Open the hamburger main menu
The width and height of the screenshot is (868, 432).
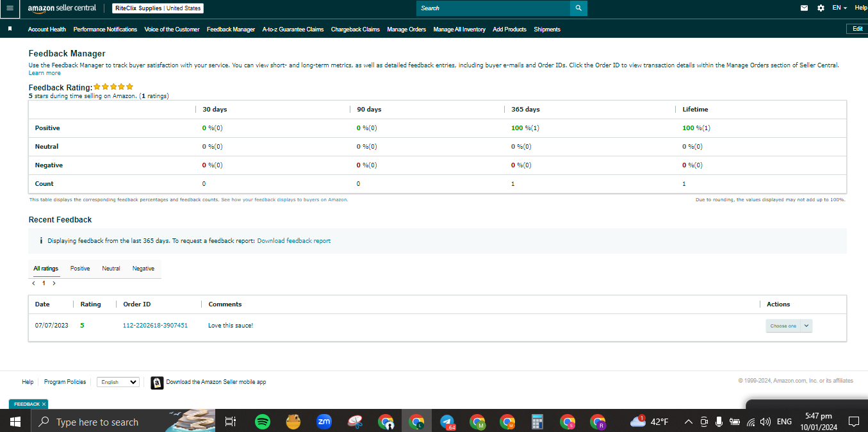click(x=10, y=8)
